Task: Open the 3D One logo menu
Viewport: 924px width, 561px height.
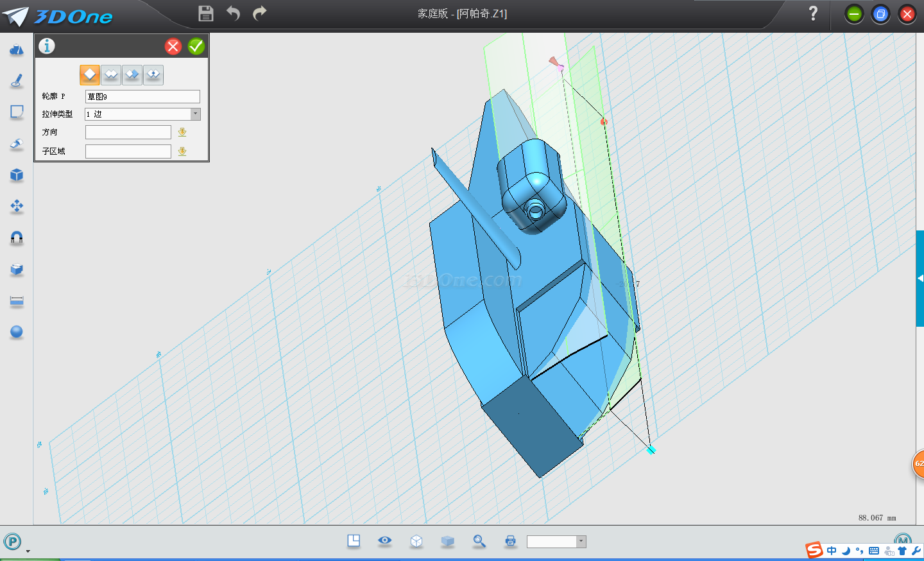Action: pos(58,16)
